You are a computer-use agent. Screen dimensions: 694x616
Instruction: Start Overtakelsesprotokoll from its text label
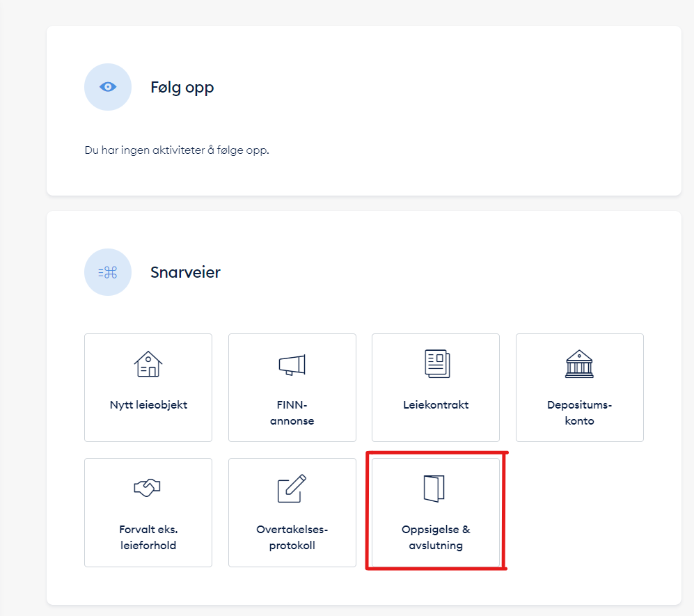292,537
